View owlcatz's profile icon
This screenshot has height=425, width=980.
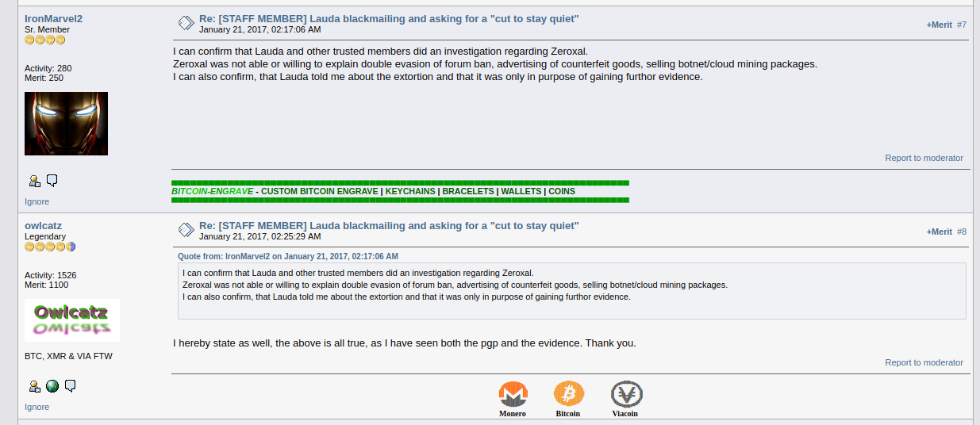click(34, 386)
